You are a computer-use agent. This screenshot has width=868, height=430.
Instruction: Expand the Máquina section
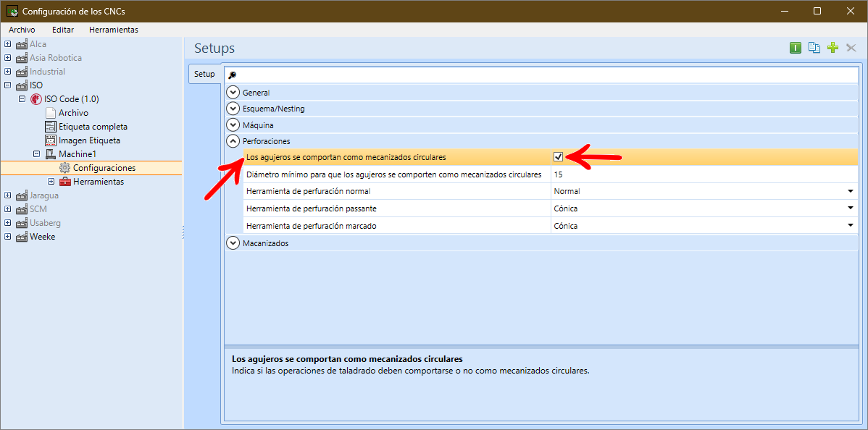point(233,125)
